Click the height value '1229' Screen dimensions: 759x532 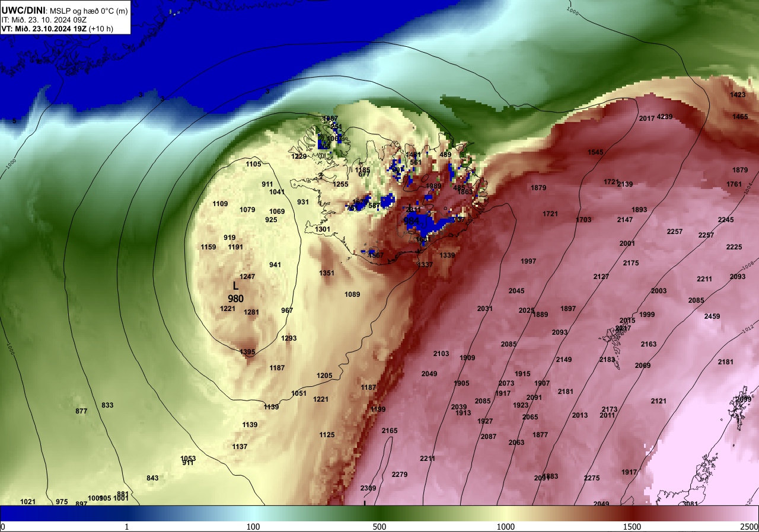[x=299, y=156]
